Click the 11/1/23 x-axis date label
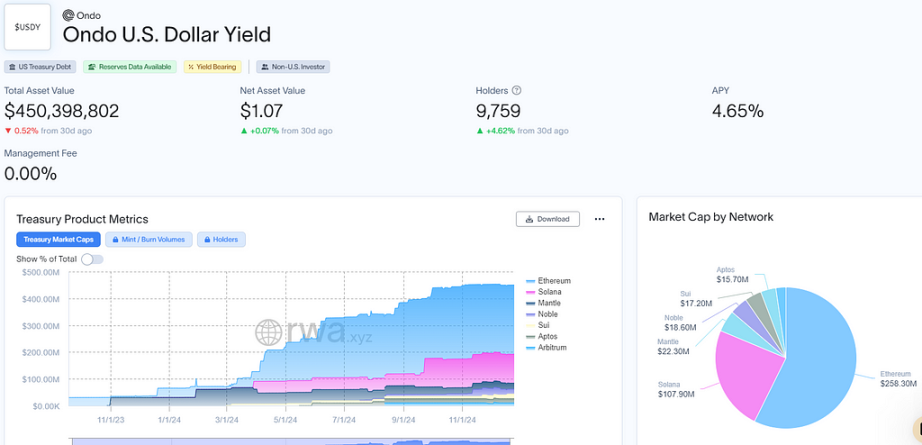 point(111,420)
